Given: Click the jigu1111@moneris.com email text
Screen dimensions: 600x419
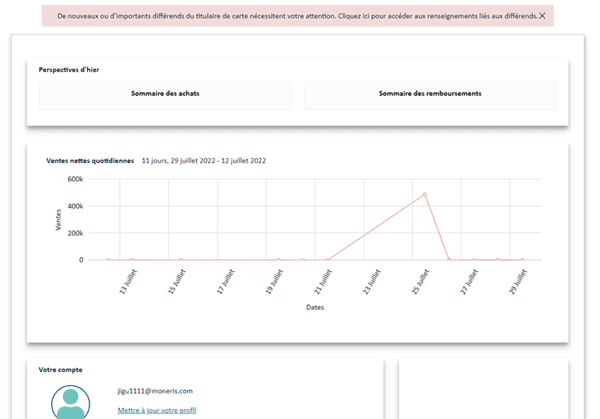Looking at the screenshot, I should [x=155, y=391].
